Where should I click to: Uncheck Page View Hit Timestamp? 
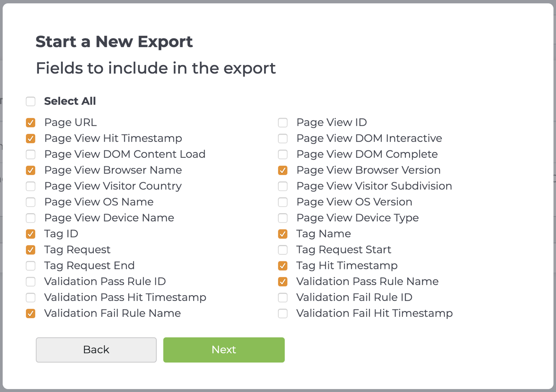[30, 138]
